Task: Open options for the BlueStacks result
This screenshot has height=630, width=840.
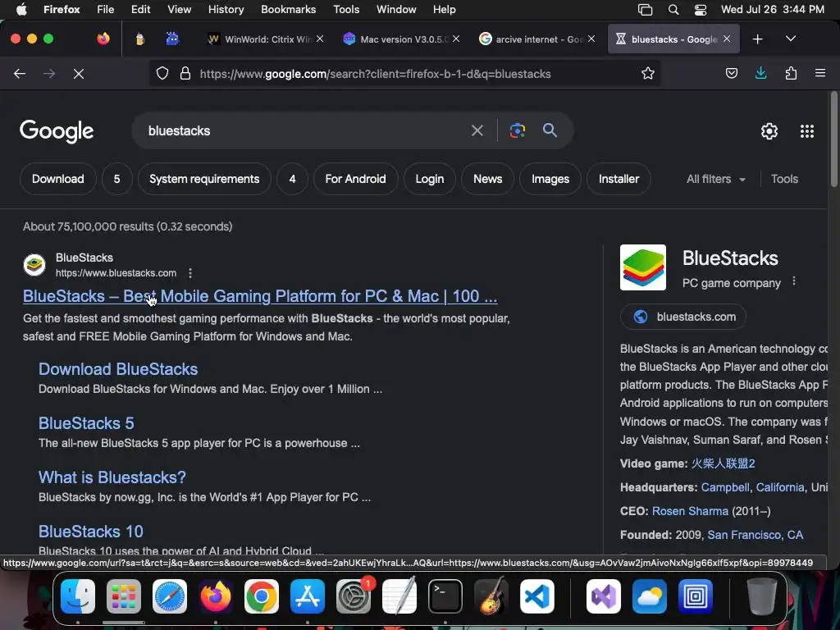Action: pyautogui.click(x=190, y=273)
